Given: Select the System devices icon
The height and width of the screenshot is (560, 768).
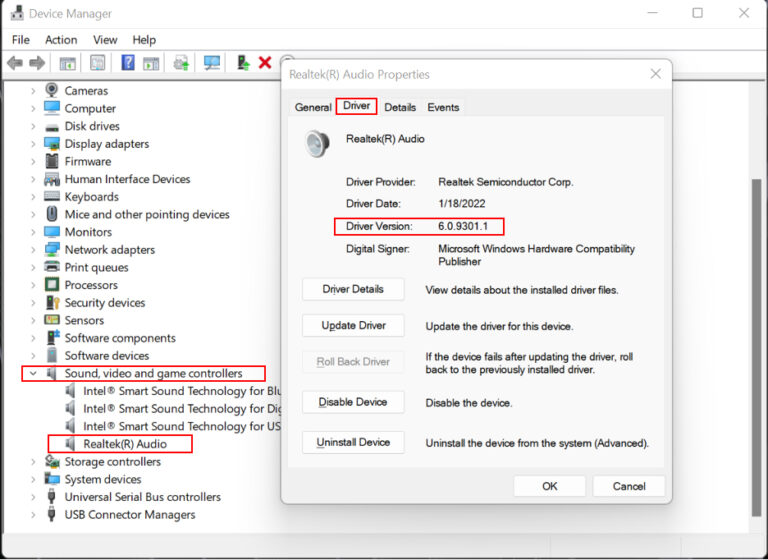Looking at the screenshot, I should click(51, 479).
